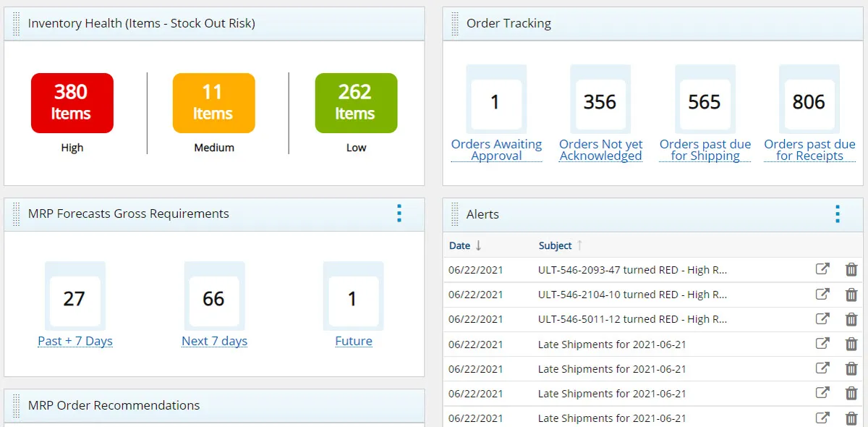Click the orange 11 Items medium tile
868x427 pixels.
(x=213, y=103)
